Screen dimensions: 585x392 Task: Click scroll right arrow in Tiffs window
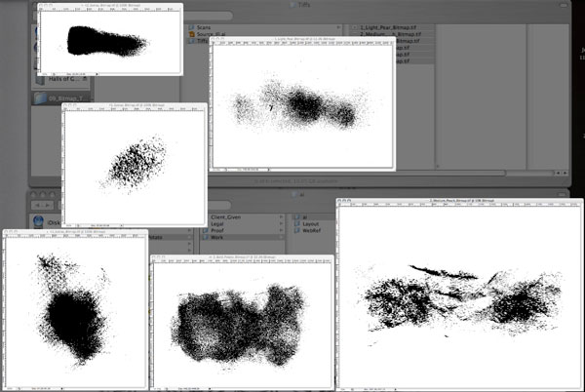coord(565,173)
